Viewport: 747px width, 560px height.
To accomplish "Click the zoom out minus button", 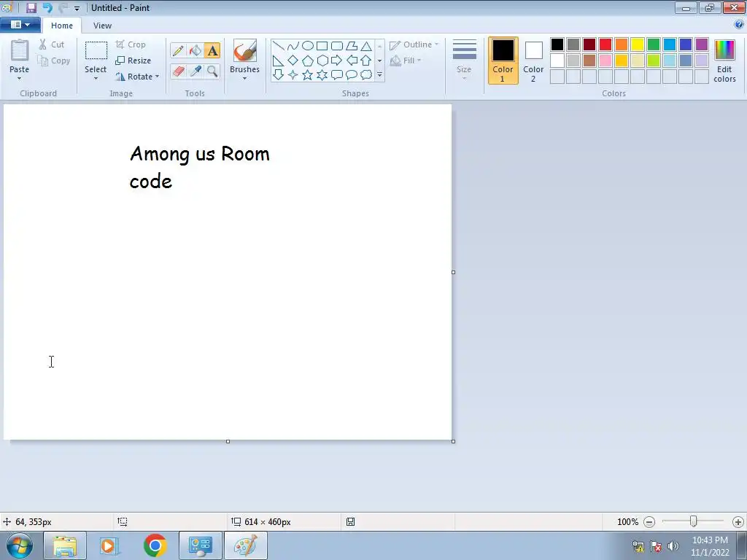I will click(x=649, y=522).
